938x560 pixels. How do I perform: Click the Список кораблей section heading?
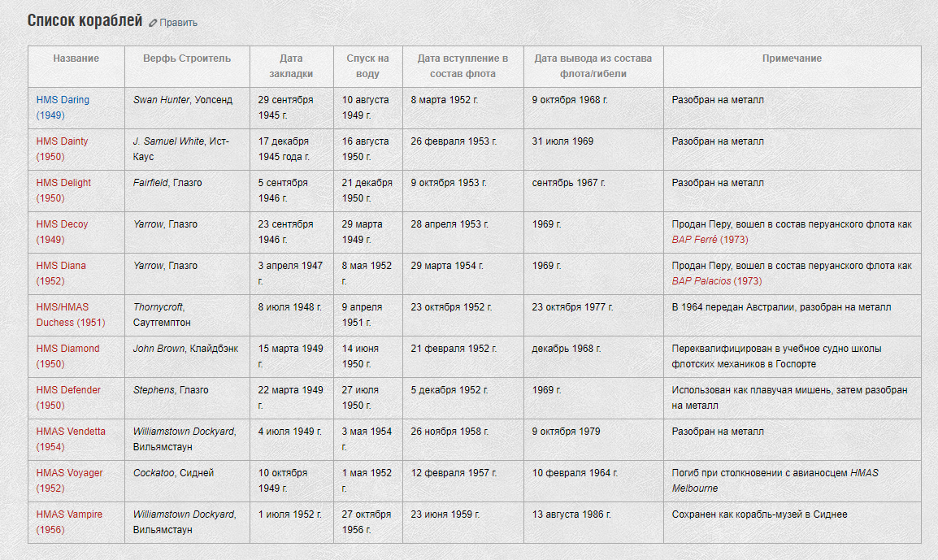85,21
